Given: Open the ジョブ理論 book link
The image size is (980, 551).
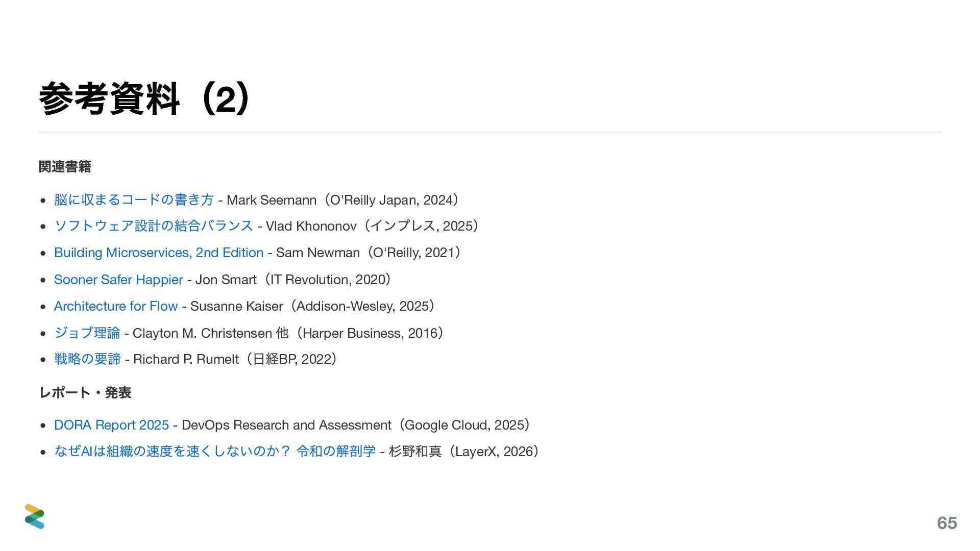Looking at the screenshot, I should tap(87, 333).
